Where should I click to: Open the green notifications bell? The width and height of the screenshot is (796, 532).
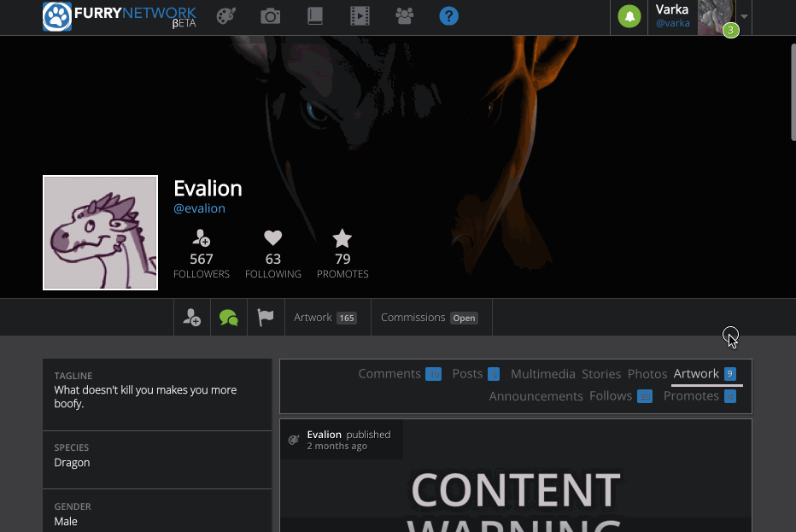[629, 17]
